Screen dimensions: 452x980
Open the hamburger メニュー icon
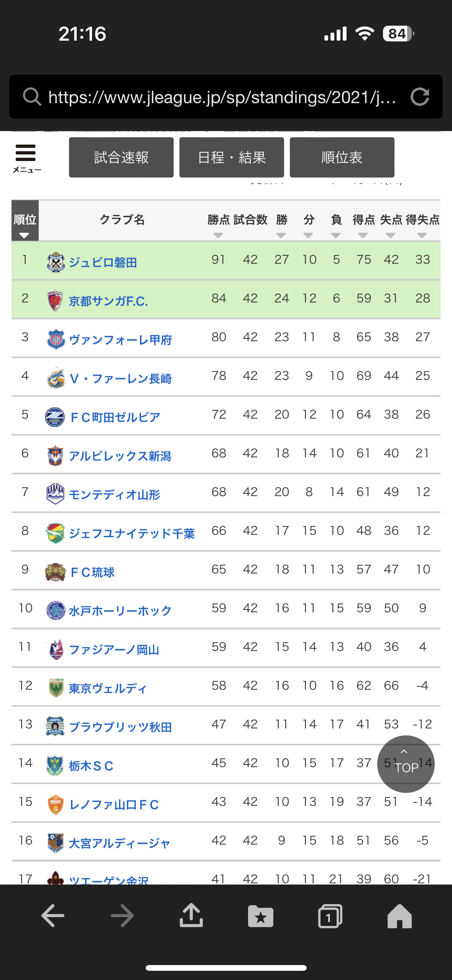pos(26,158)
